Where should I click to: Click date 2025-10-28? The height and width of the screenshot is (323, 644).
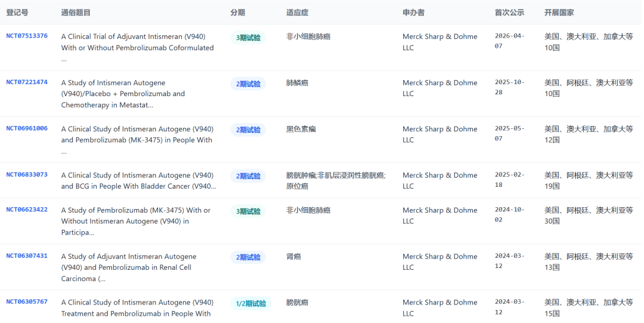509,87
